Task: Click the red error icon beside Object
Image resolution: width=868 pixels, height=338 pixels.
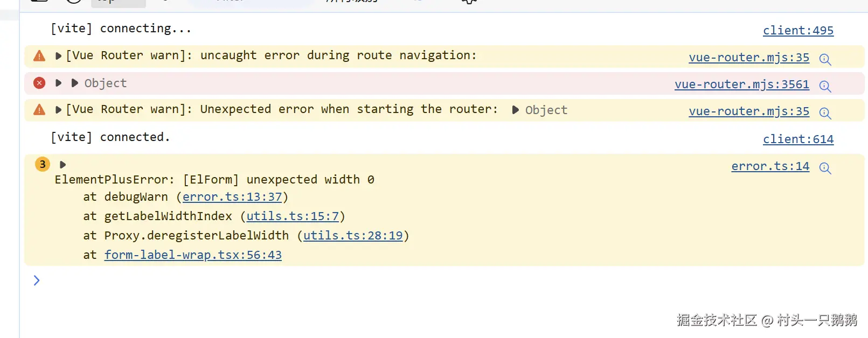Action: (39, 83)
